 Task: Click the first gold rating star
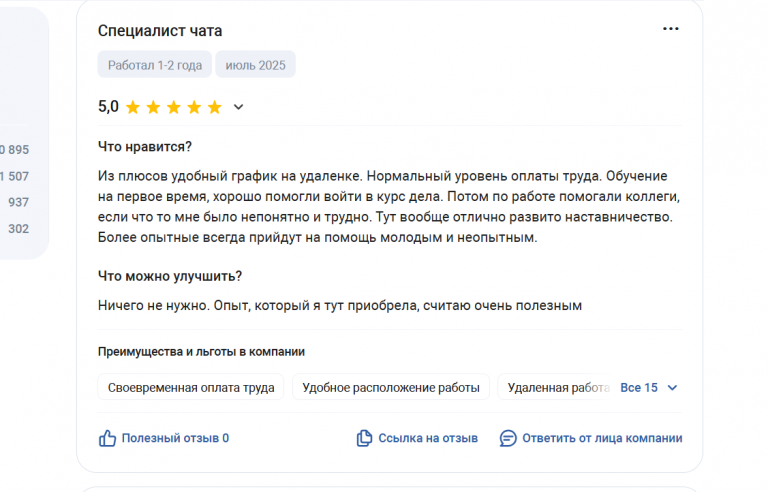point(133,107)
